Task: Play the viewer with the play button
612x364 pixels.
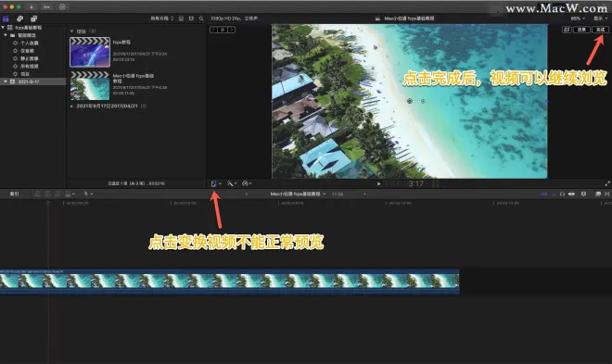Action: pyautogui.click(x=378, y=183)
